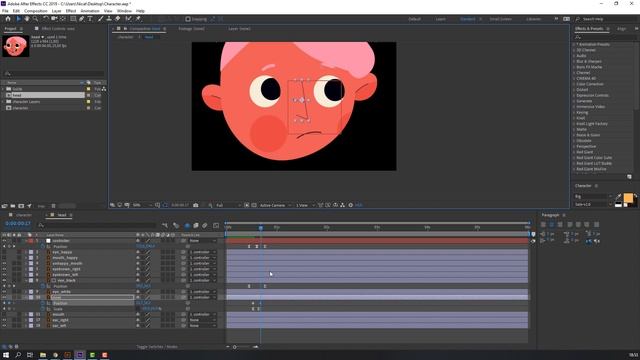
Task: Select the Rectangle shape tool
Action: (73, 19)
